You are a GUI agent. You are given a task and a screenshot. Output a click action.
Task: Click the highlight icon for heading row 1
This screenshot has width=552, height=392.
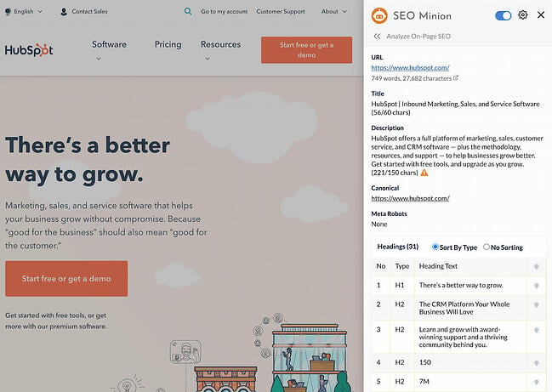pyautogui.click(x=536, y=285)
